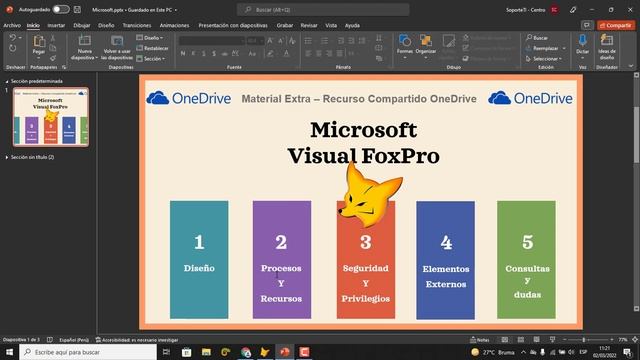Viewport: 640px width, 360px height.
Task: Open the Formas shapes gallery
Action: 404,47
